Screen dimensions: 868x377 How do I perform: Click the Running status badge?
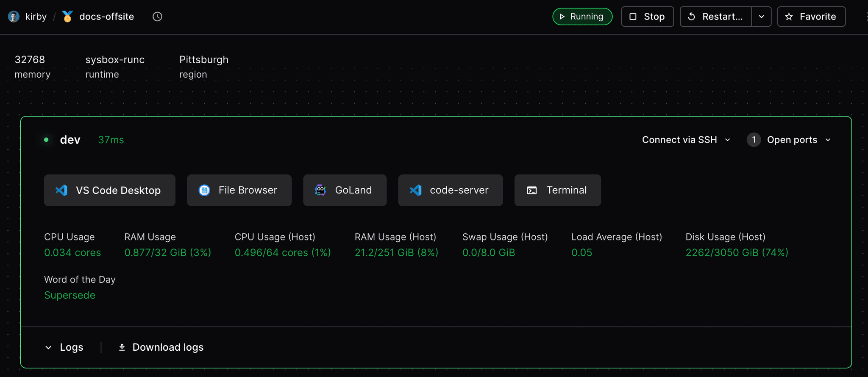click(582, 17)
